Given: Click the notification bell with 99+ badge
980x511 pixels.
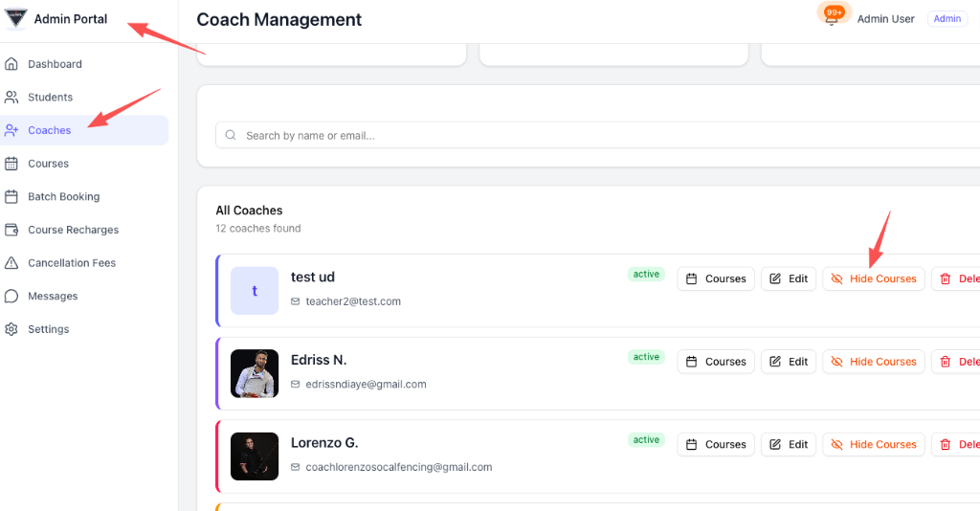Looking at the screenshot, I should (x=831, y=18).
